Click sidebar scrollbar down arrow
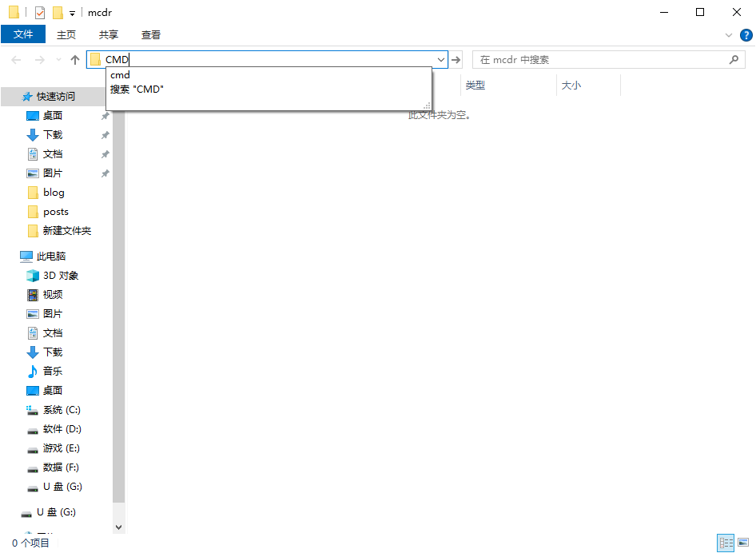This screenshot has height=553, width=756. coord(119,527)
